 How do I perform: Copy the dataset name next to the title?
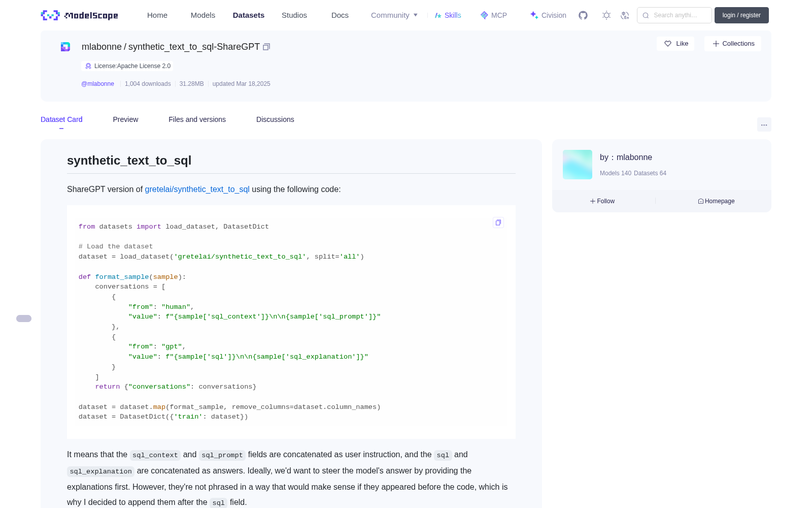(x=266, y=47)
